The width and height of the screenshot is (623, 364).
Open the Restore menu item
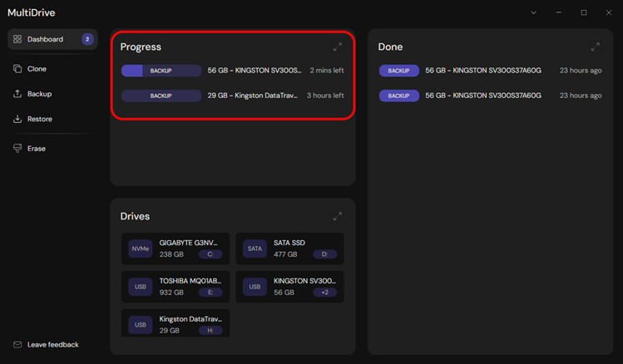pyautogui.click(x=39, y=119)
